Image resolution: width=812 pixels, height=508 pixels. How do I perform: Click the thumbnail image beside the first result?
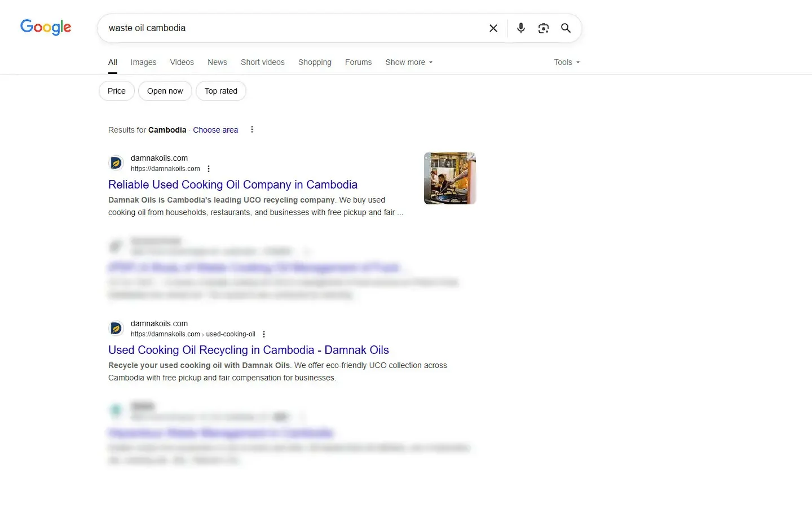click(x=449, y=178)
